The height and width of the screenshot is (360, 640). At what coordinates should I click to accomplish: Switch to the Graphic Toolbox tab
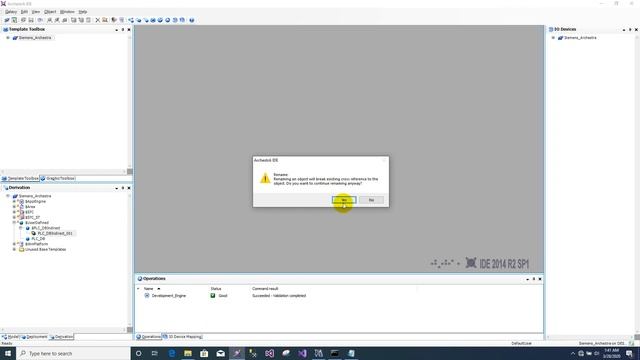tap(58, 178)
